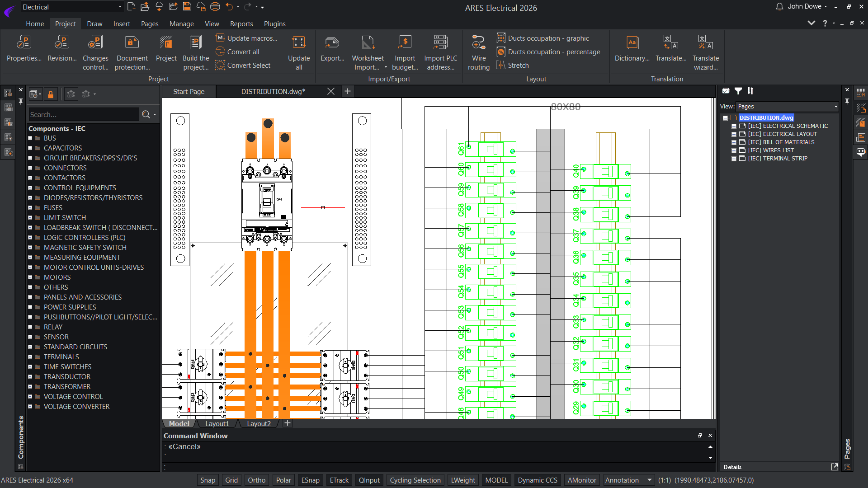Toggle the Grid display button
This screenshot has height=488, width=868.
231,480
